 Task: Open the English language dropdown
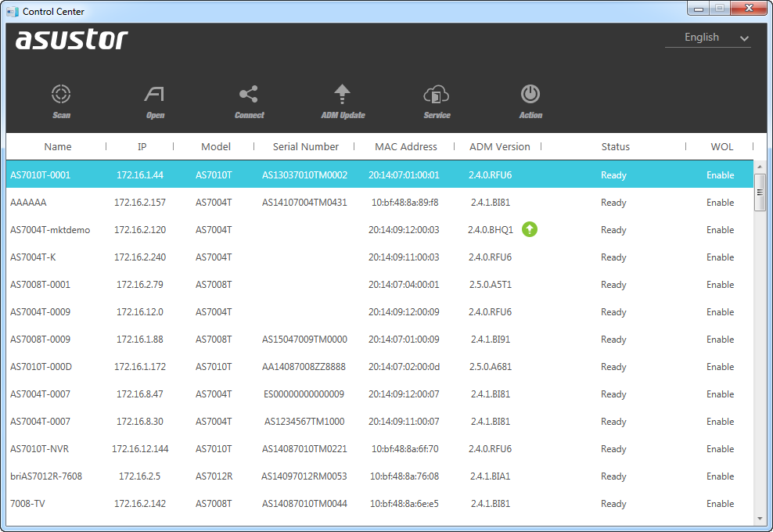[708, 38]
